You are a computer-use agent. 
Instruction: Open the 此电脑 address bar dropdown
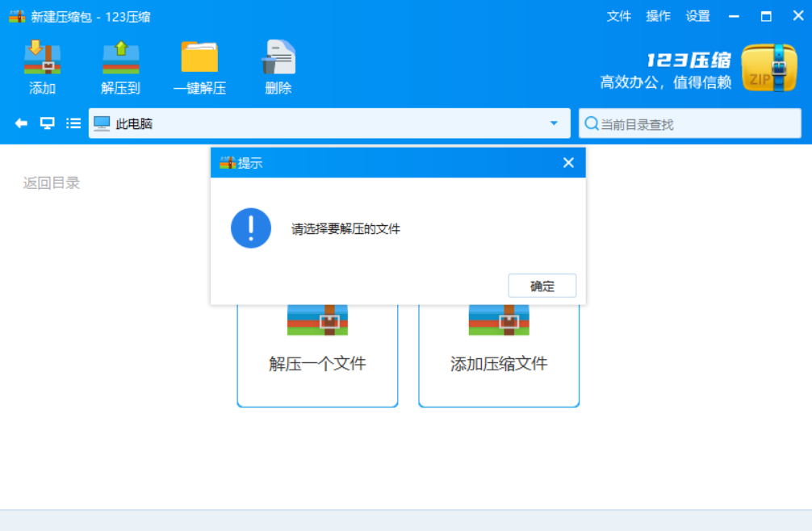(x=554, y=123)
